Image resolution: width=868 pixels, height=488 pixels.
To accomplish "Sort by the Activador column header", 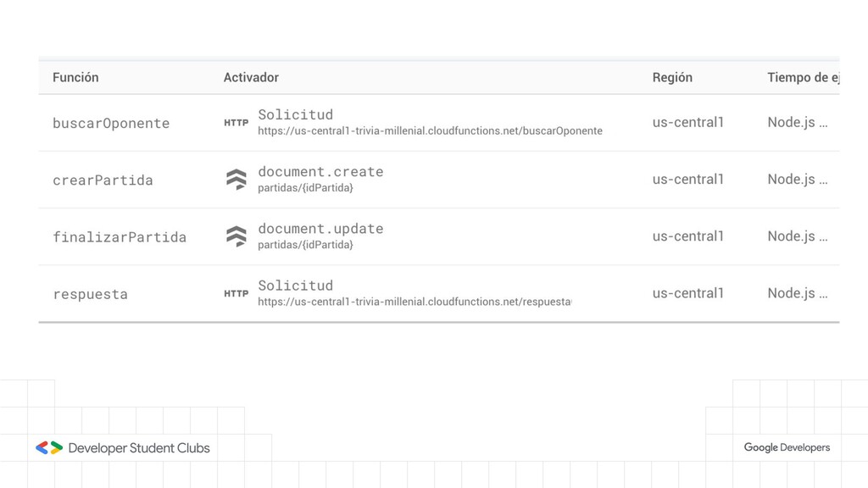I will tap(251, 77).
